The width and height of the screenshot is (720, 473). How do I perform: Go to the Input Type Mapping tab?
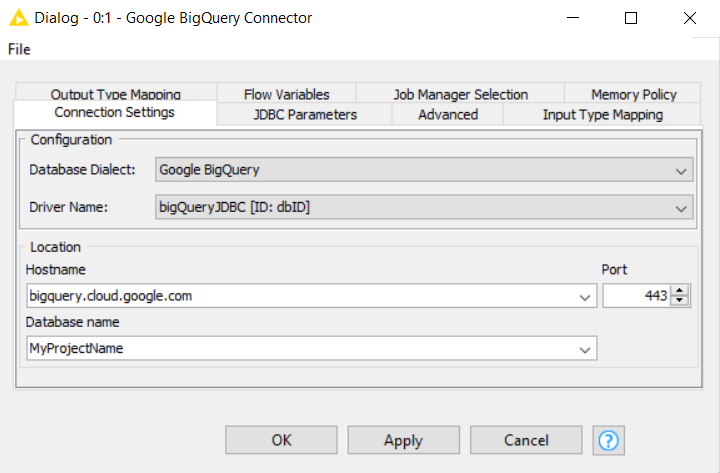[x=602, y=114]
